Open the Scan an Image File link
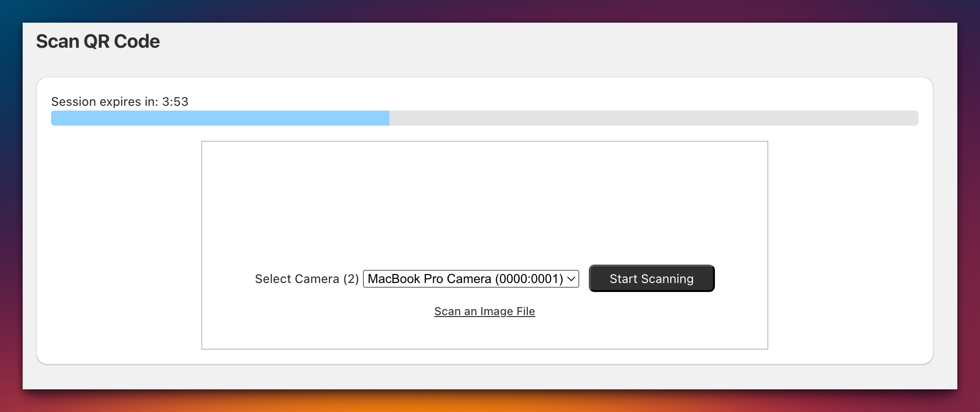The image size is (980, 412). (x=484, y=311)
